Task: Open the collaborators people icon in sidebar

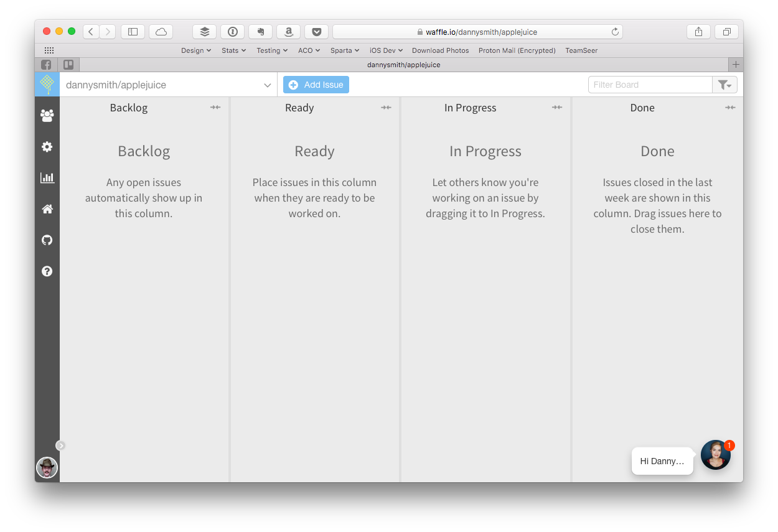Action: [x=47, y=115]
